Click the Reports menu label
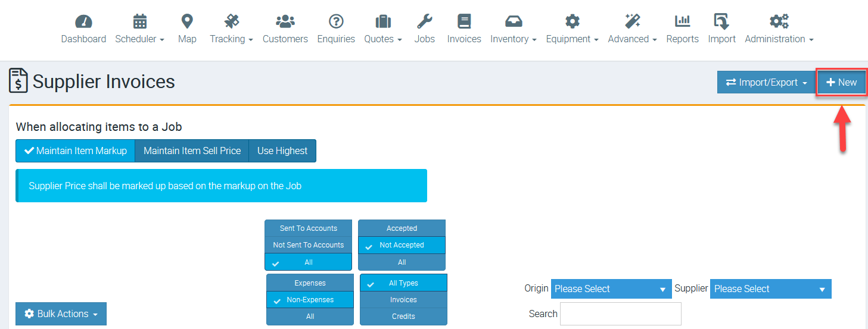 [x=682, y=39]
